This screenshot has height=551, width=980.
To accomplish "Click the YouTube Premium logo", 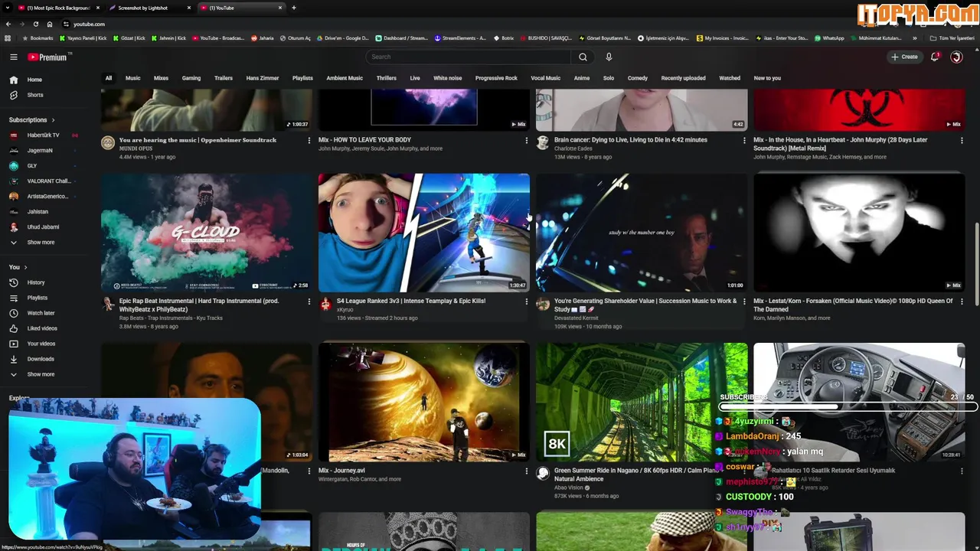I will 47,57.
